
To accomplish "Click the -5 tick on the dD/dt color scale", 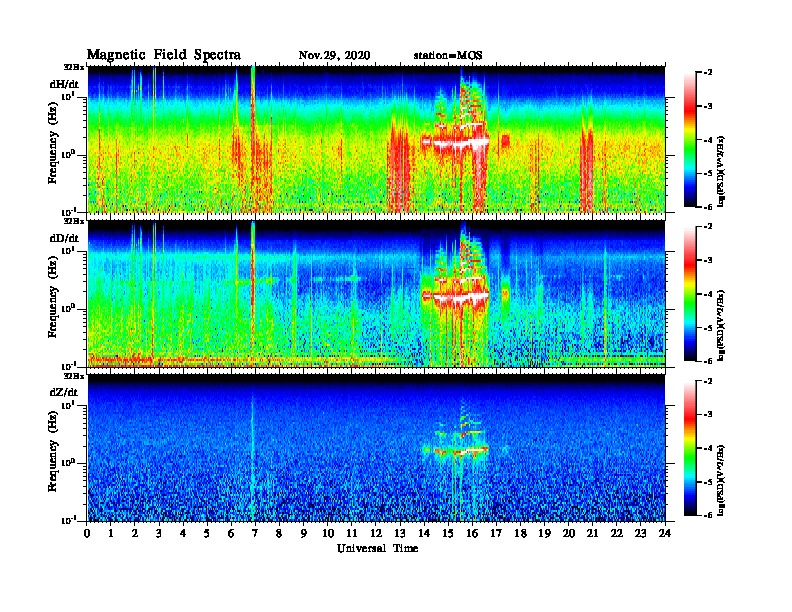I will pos(708,328).
